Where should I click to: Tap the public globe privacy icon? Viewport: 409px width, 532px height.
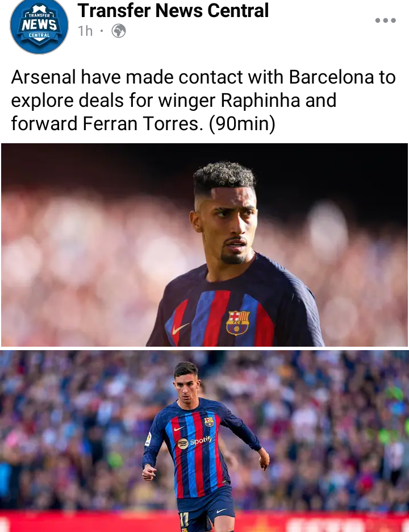[x=119, y=31]
